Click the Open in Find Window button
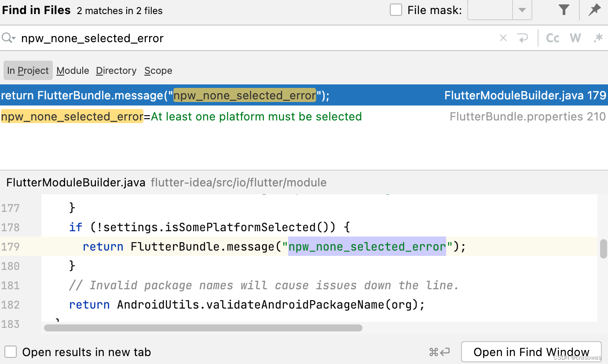 531,352
